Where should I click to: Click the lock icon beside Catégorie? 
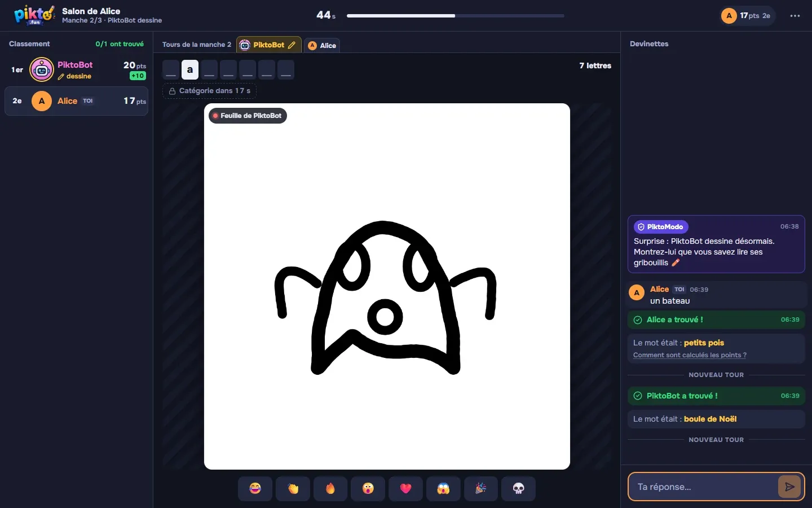coord(172,91)
